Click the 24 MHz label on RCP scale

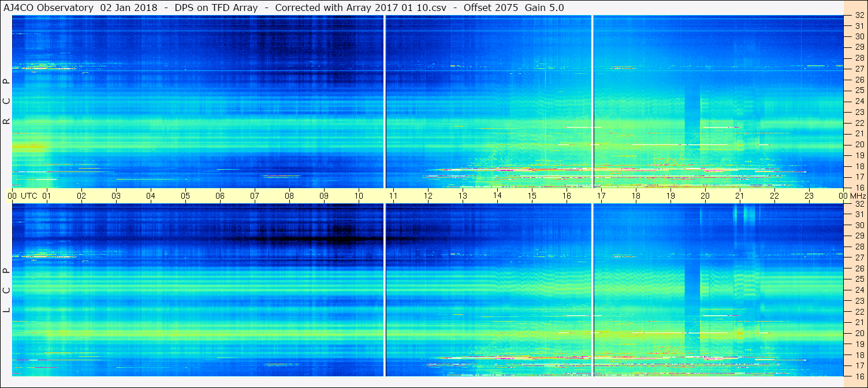(x=859, y=101)
